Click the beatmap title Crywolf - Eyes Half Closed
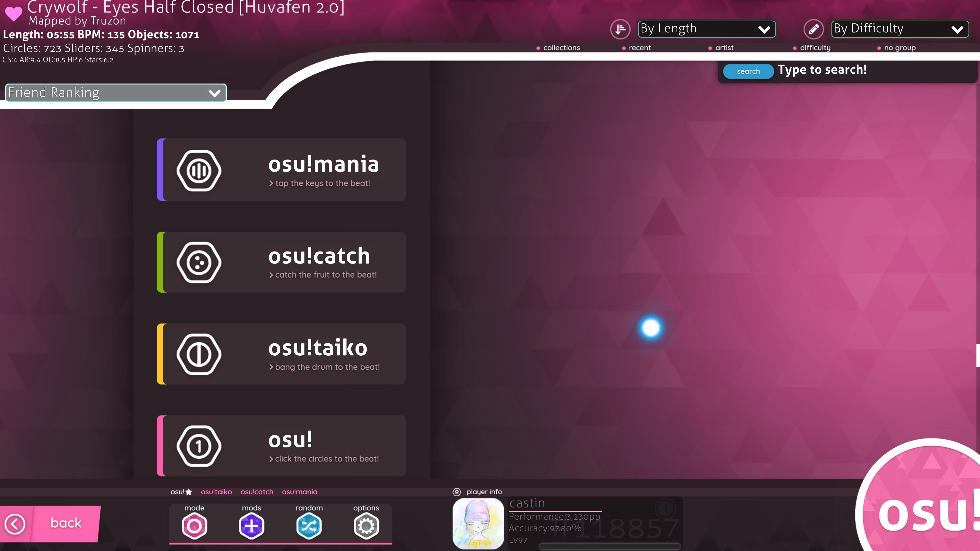 pyautogui.click(x=186, y=7)
